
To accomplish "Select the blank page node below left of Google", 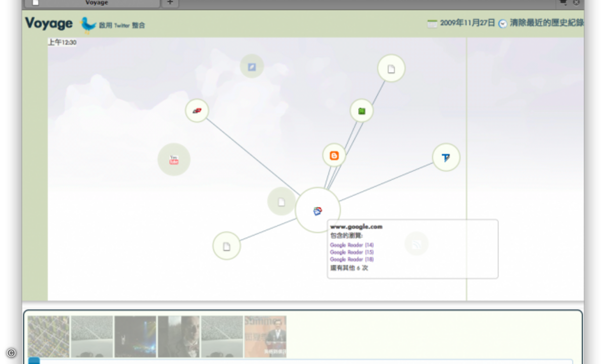I will 227,246.
